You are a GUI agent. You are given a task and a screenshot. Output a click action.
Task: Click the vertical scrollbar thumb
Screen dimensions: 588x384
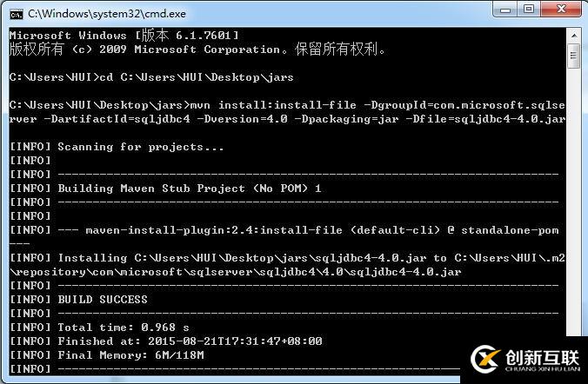pos(574,56)
